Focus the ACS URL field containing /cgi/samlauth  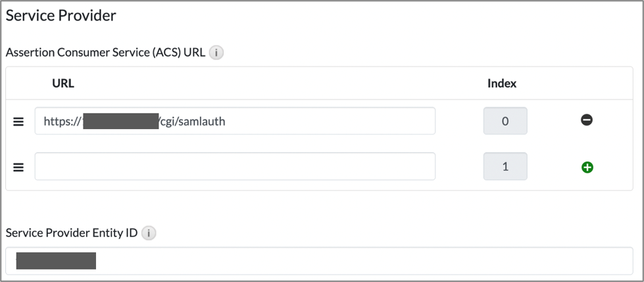click(x=235, y=121)
